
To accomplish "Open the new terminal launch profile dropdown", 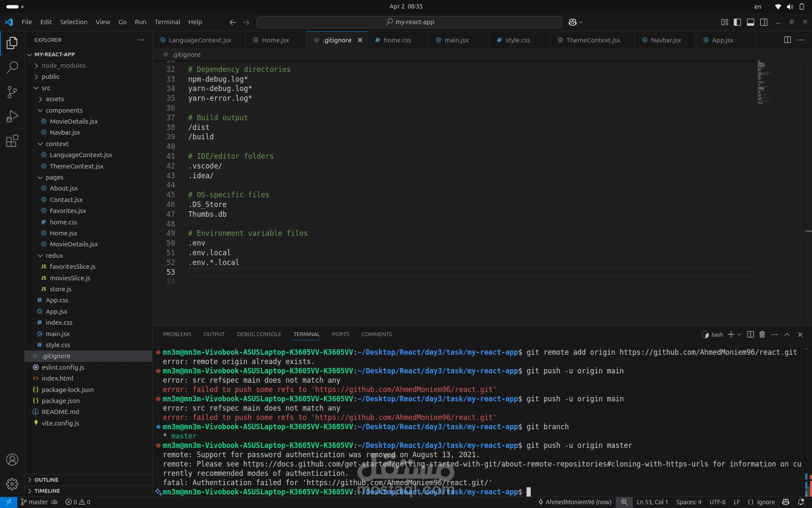I will (x=739, y=334).
